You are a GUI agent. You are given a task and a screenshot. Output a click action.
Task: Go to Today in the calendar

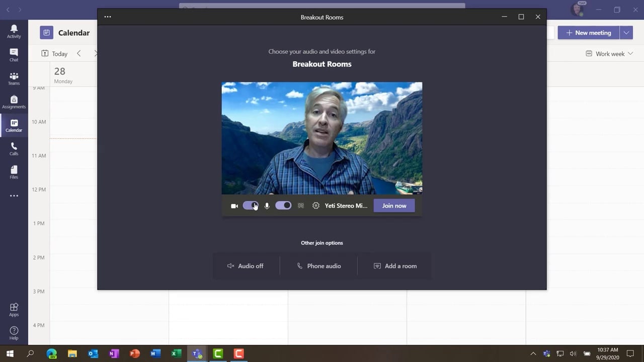point(54,54)
